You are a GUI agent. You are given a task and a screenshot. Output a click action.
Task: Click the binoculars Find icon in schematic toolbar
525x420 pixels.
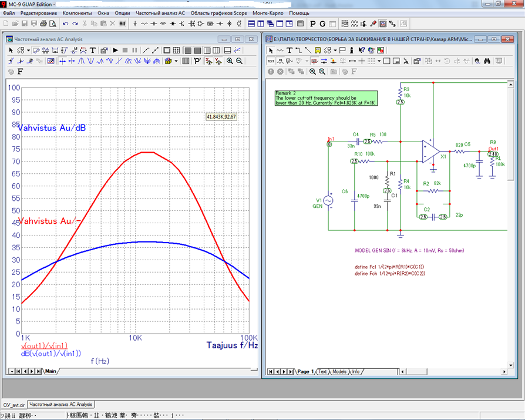(487, 61)
